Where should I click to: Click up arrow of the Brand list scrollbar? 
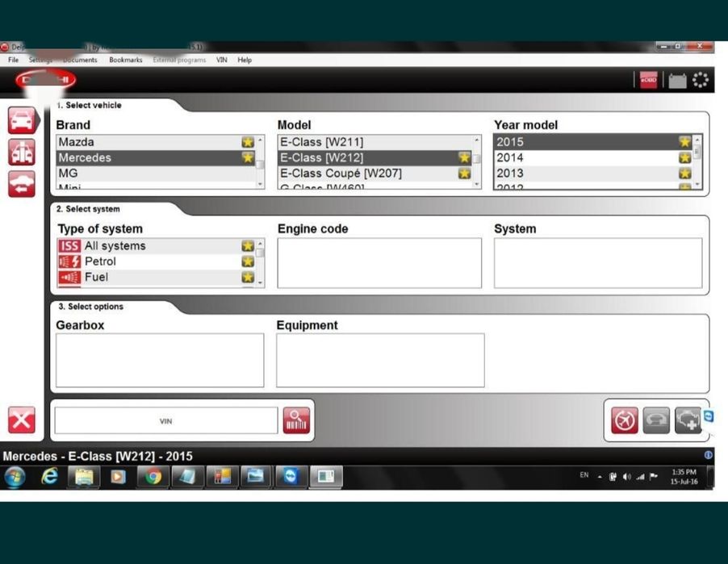pos(260,140)
